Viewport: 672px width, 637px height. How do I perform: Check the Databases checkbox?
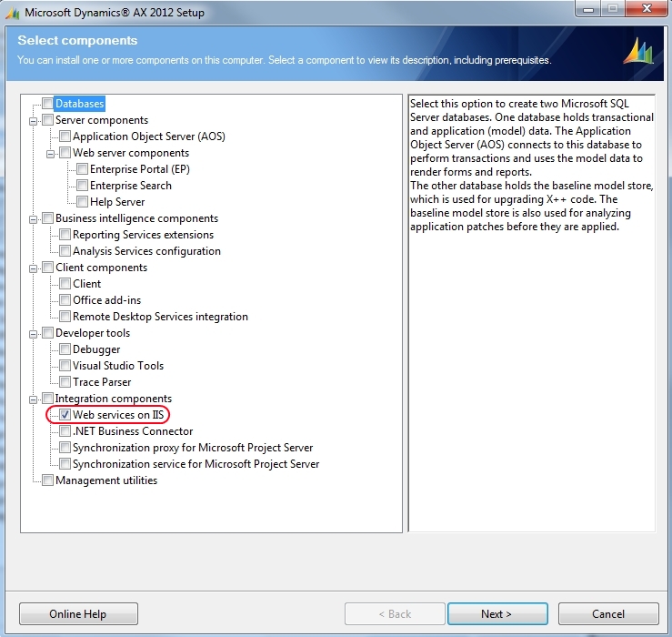coord(47,104)
